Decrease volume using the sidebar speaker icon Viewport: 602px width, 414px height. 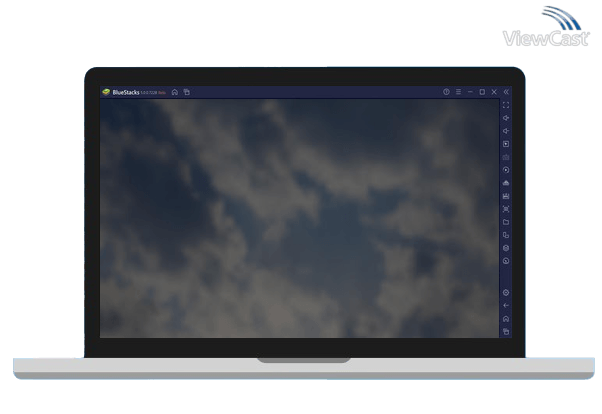point(506,131)
